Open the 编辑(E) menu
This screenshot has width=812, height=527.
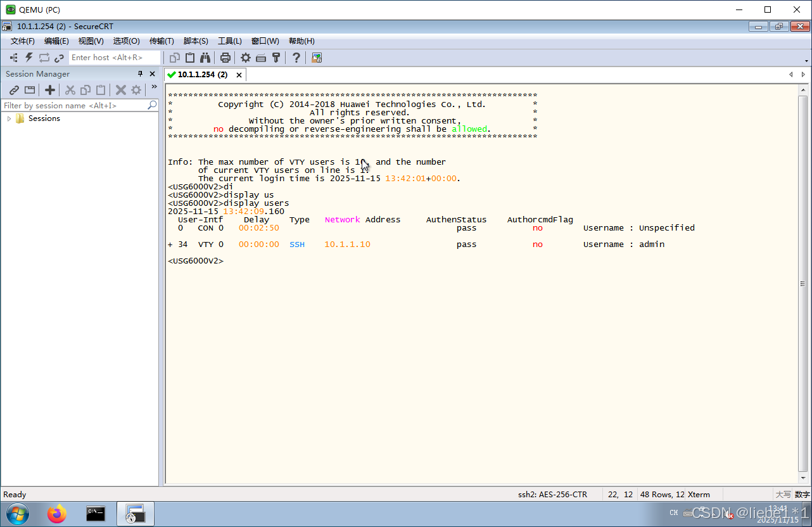[x=56, y=41]
